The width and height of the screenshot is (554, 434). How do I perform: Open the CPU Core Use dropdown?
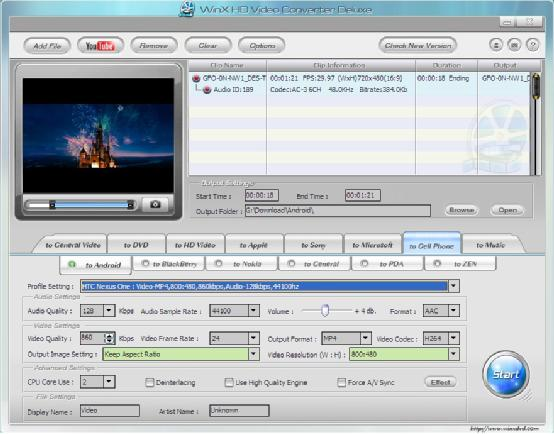(x=109, y=382)
